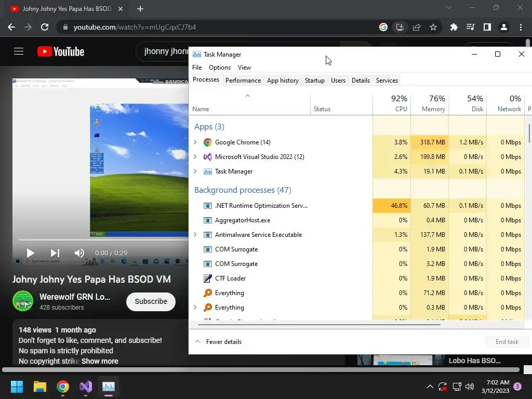Expand the Task Manager process row
Image resolution: width=532 pixels, height=399 pixels.
click(x=195, y=171)
